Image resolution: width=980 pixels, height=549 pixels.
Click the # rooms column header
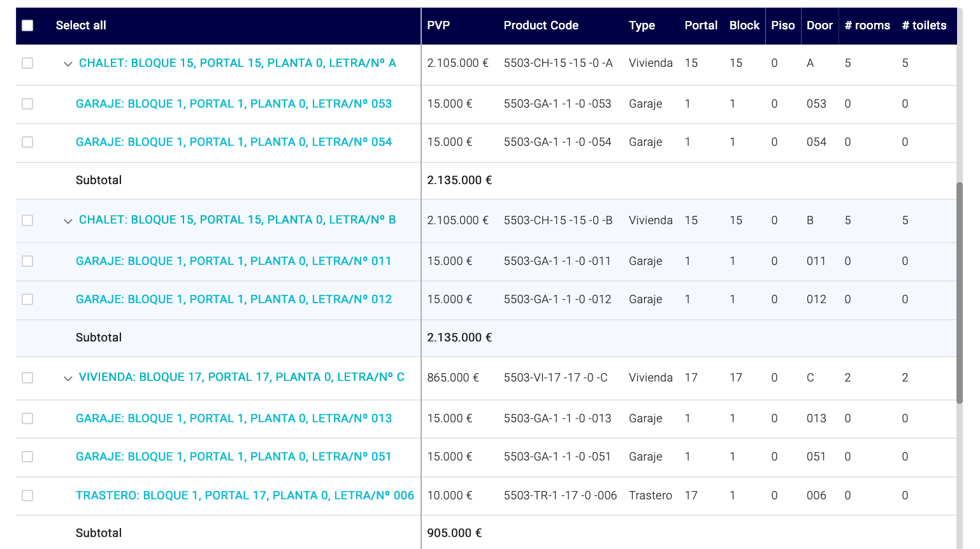[x=867, y=25]
